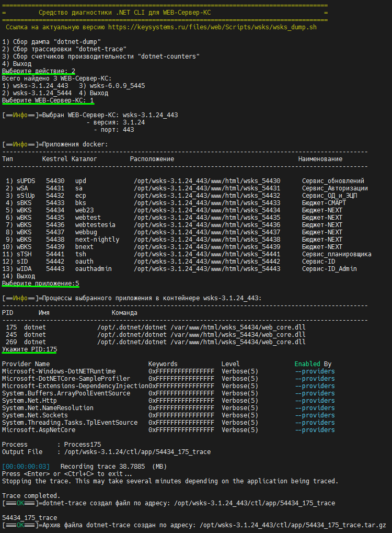This screenshot has height=533, width=392.
Task: Click path /opt/wsks-3.1.24_443/www/html/wsks_54431
Action: (207, 188)
